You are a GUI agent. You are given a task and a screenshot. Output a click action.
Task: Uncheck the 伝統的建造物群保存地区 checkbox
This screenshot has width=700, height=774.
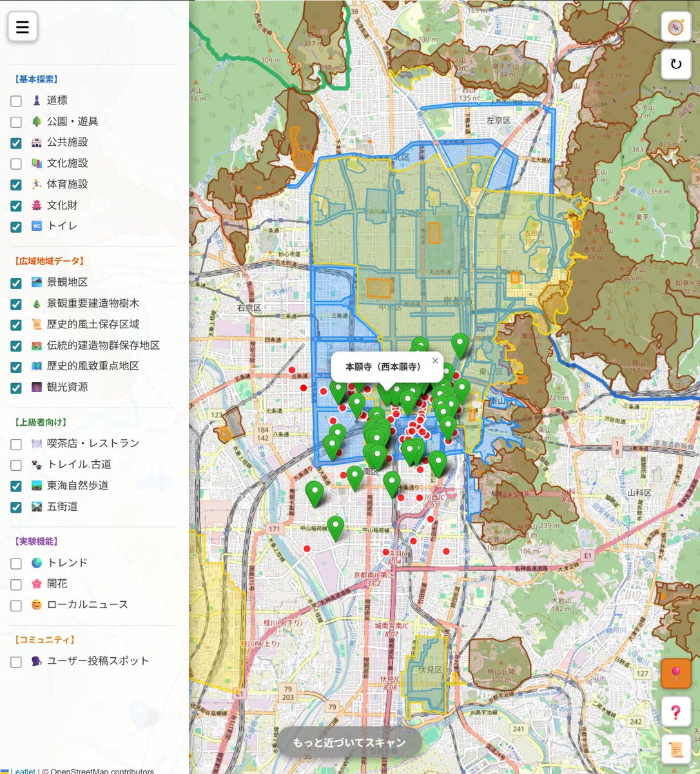click(x=16, y=346)
